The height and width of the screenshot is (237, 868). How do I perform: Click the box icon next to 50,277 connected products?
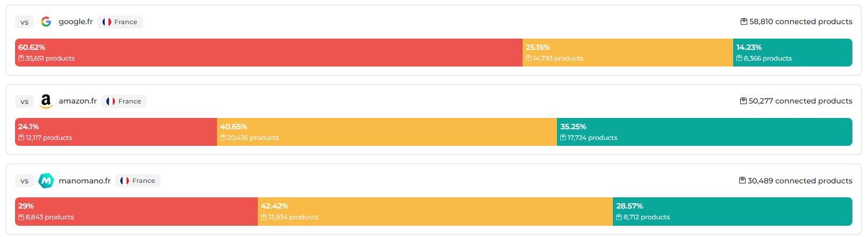[x=743, y=101]
